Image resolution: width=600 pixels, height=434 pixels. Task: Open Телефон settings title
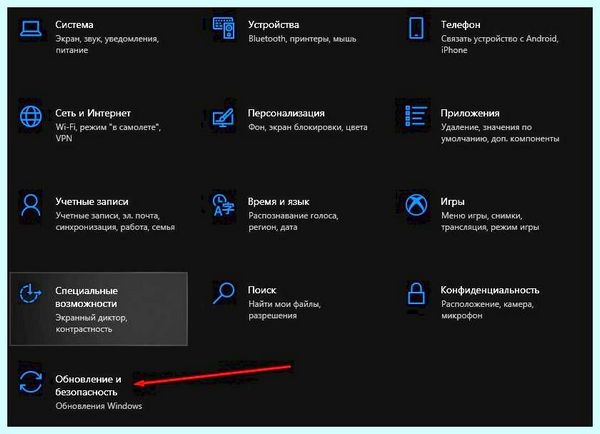(460, 24)
